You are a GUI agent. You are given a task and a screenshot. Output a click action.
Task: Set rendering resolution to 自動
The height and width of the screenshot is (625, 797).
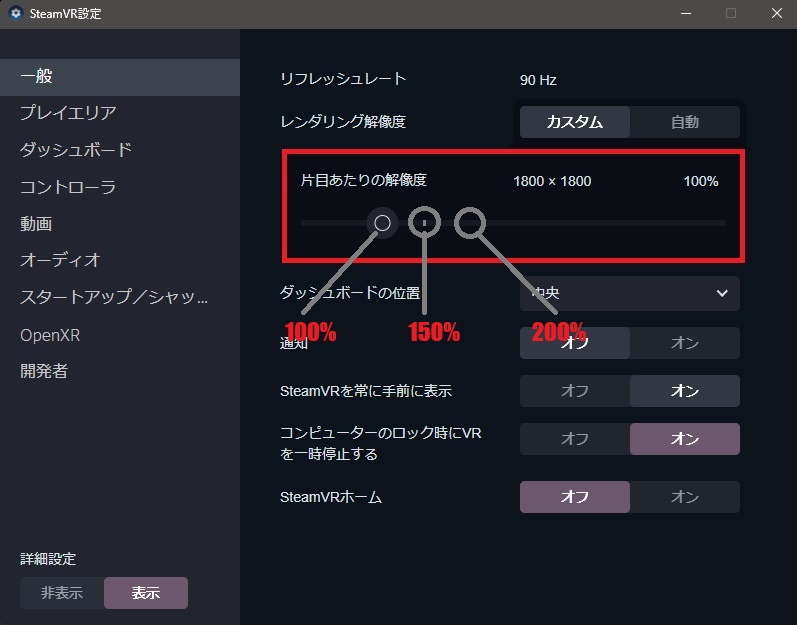coord(685,122)
